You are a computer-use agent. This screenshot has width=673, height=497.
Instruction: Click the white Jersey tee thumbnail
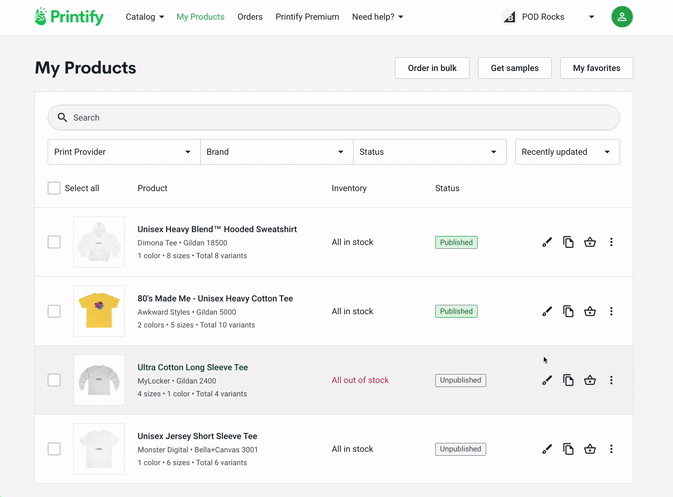coord(99,449)
